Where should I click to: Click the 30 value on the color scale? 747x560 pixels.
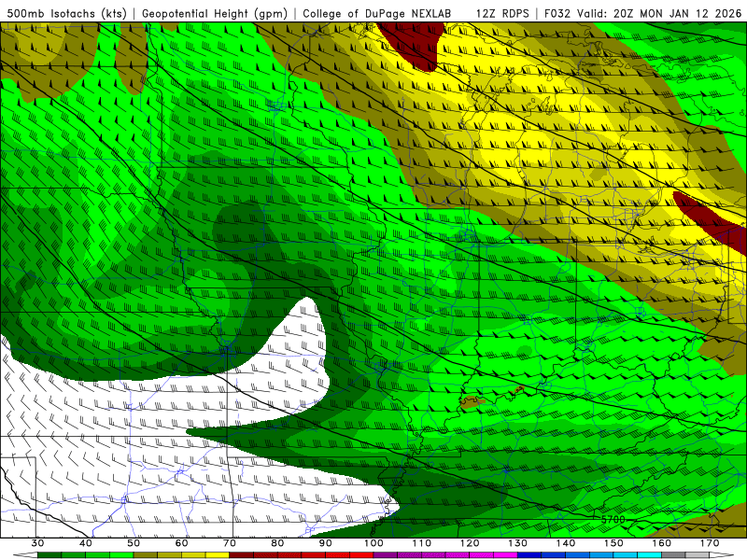point(37,543)
